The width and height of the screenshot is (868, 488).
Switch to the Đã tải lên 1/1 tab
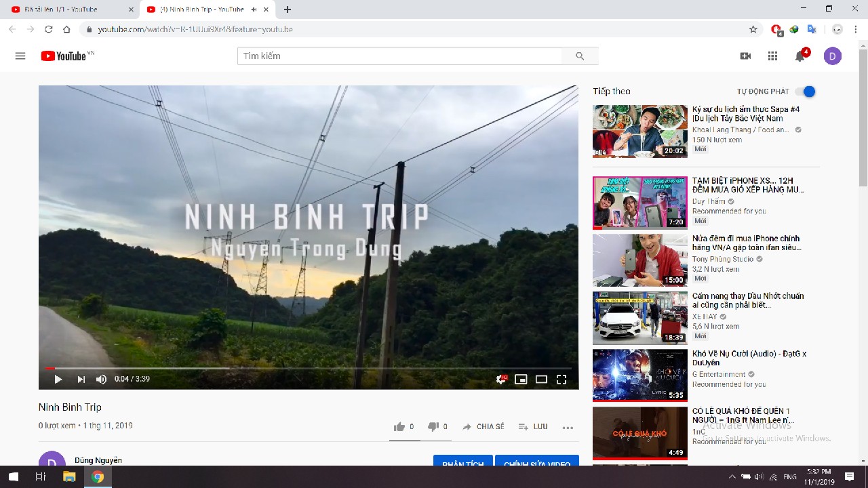coord(71,9)
